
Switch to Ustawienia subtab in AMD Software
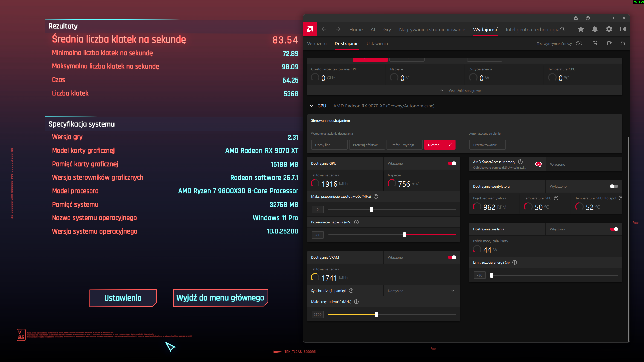pos(377,44)
